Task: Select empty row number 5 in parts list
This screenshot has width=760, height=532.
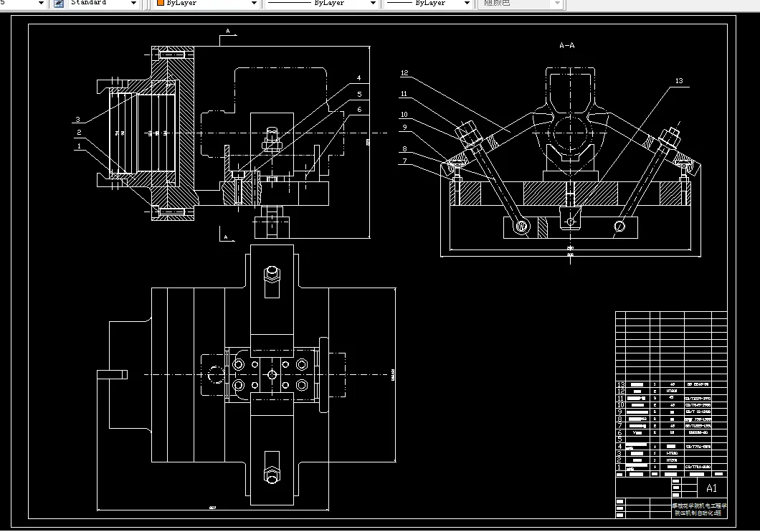Action: point(620,440)
